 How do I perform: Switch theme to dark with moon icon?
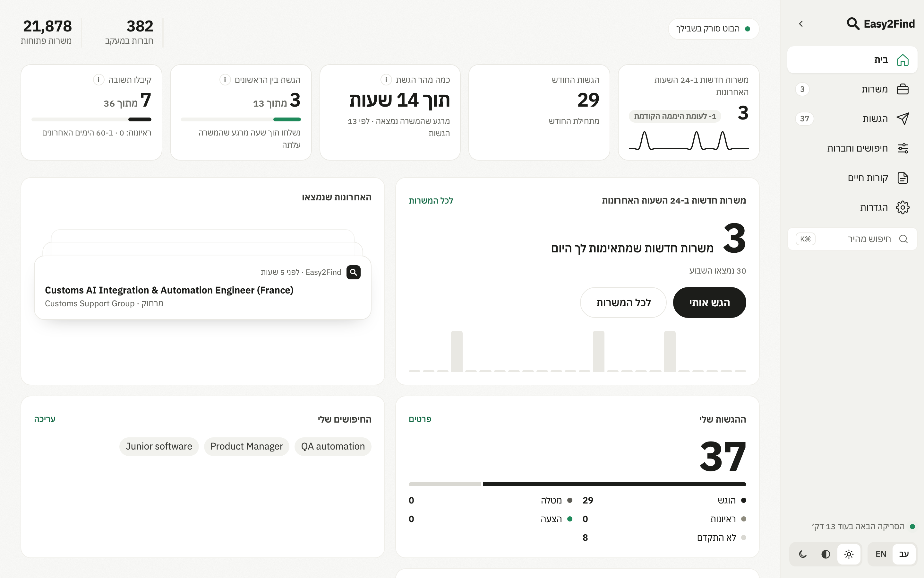click(x=803, y=554)
